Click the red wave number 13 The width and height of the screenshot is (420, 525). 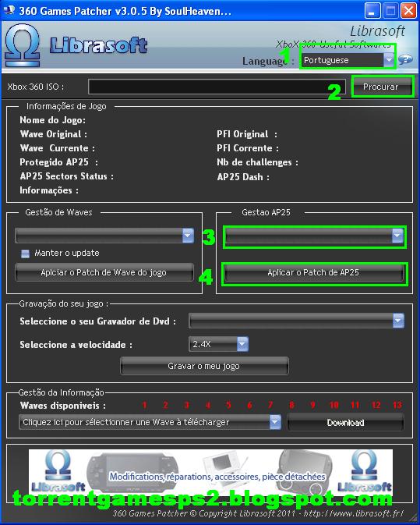point(397,405)
